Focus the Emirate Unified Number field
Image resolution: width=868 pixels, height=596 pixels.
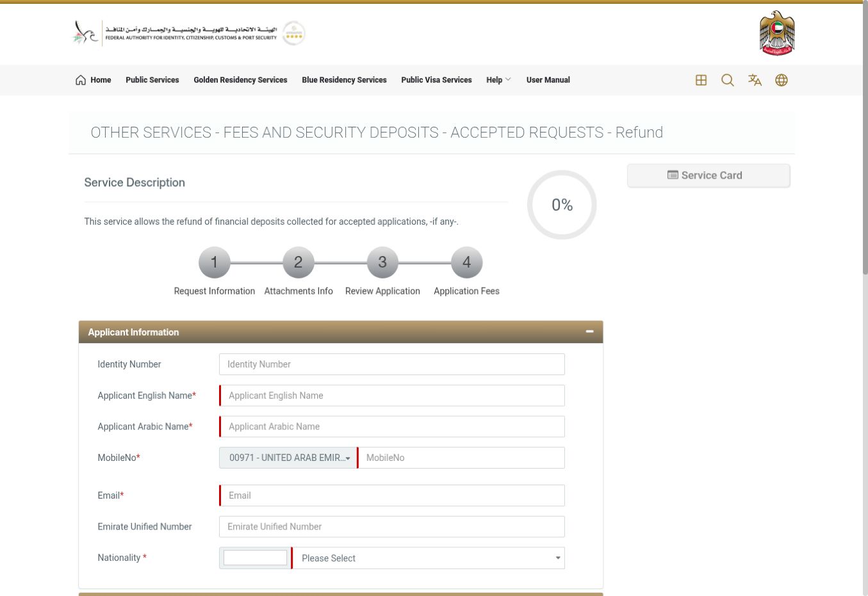click(x=392, y=527)
